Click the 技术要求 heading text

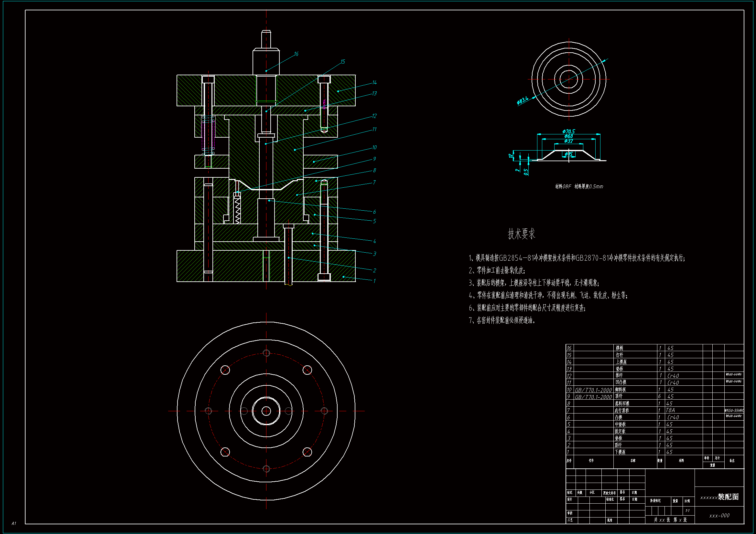(x=521, y=234)
